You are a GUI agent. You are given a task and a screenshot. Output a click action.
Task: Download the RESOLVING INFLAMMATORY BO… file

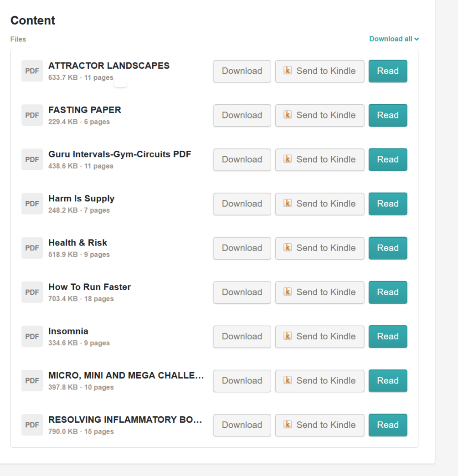coord(242,425)
